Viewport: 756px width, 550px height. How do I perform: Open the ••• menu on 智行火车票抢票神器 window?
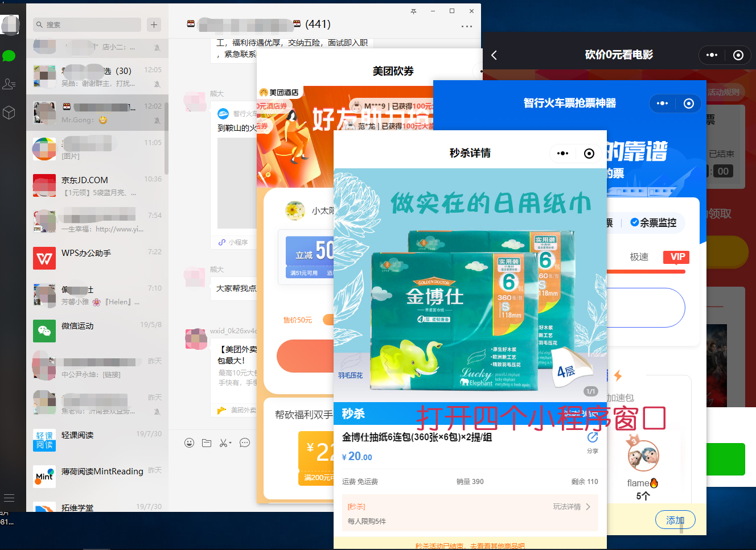click(662, 104)
